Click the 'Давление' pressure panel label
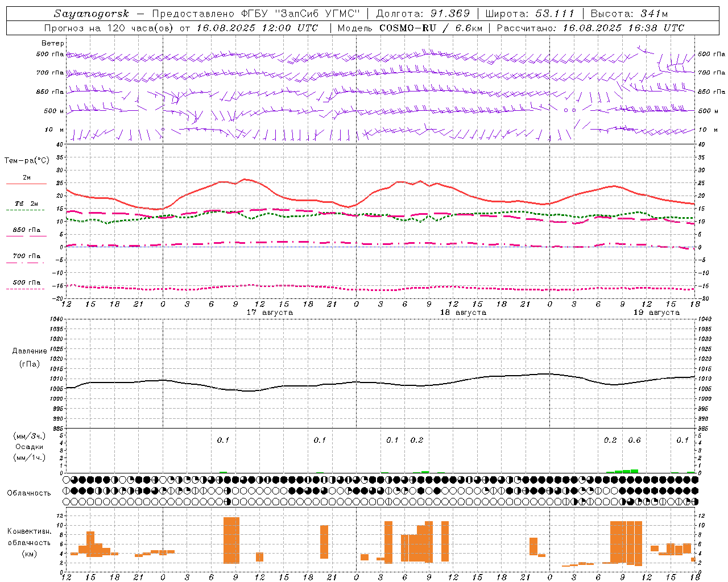 point(30,351)
